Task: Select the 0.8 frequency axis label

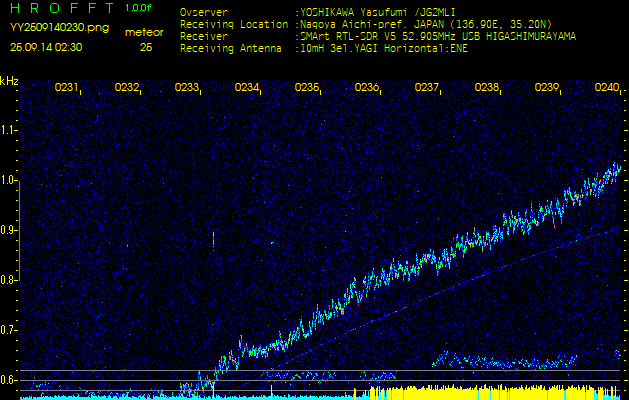Action: (9, 280)
